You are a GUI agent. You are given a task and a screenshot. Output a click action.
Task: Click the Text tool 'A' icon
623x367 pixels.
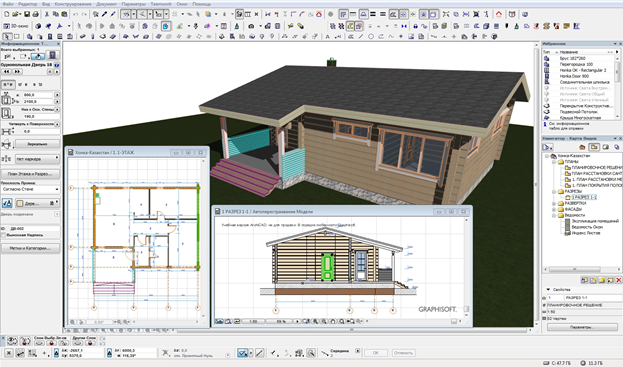tap(327, 37)
